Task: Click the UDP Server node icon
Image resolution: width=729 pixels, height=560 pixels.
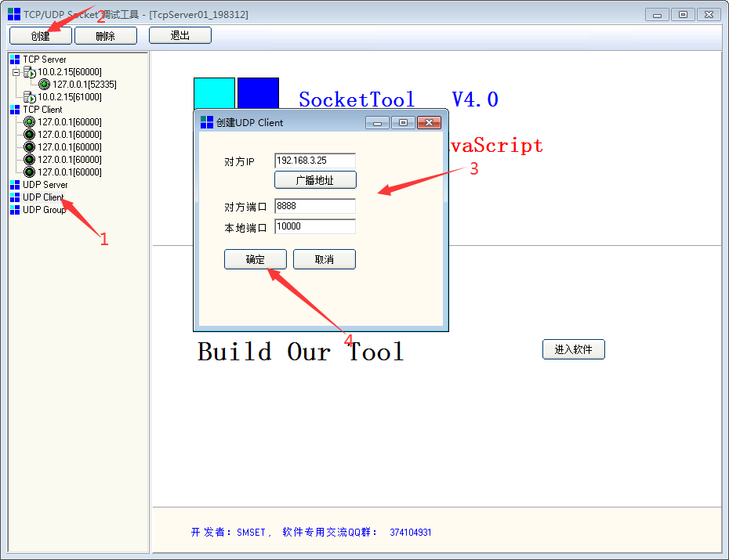Action: click(x=15, y=185)
